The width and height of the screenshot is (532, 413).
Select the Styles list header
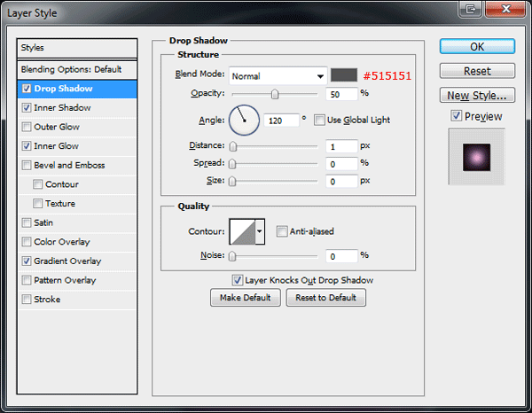(77, 48)
